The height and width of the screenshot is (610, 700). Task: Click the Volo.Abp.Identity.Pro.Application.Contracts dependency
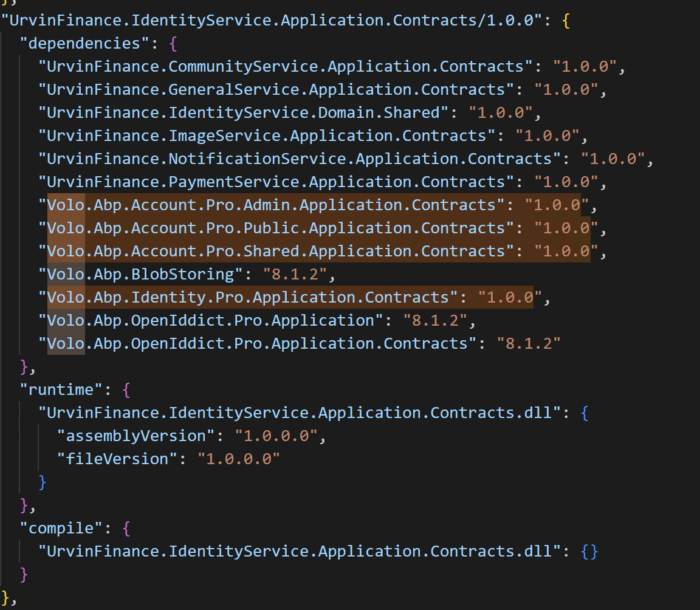tap(248, 297)
